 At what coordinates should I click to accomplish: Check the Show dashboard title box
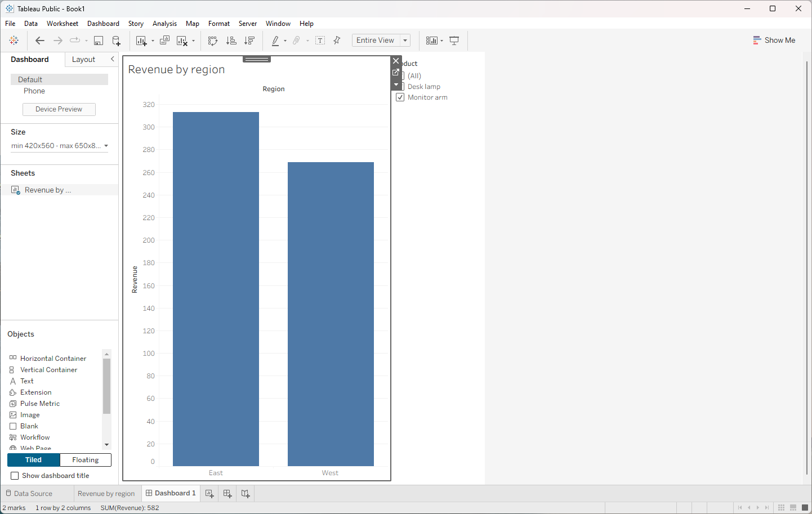15,476
